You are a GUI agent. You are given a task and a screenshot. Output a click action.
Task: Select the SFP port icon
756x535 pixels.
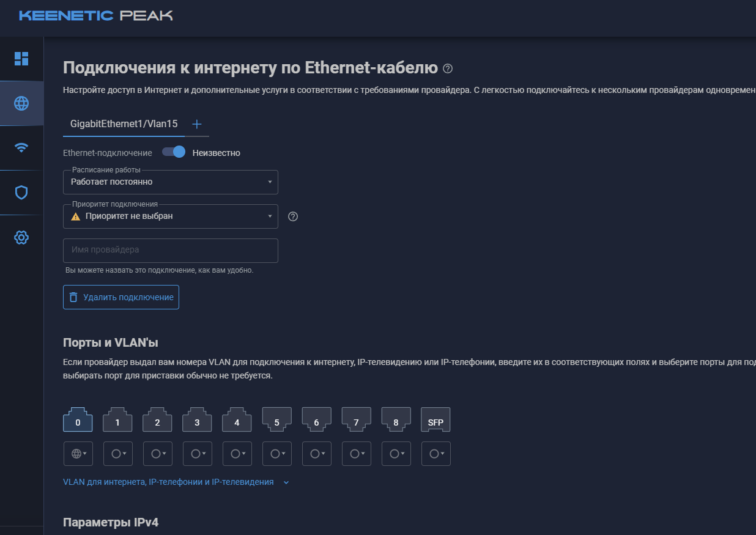[x=435, y=420]
